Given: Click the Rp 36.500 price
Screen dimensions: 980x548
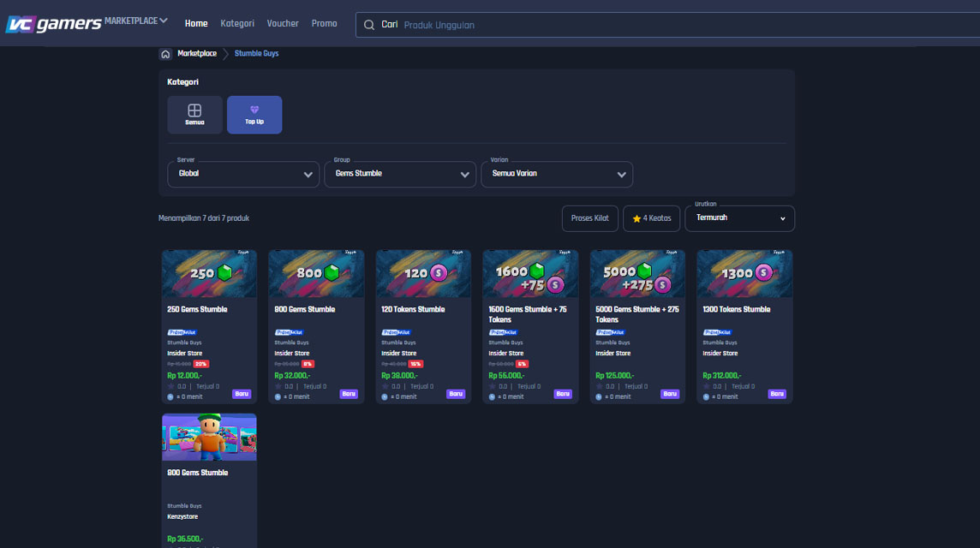Looking at the screenshot, I should click(x=185, y=539).
